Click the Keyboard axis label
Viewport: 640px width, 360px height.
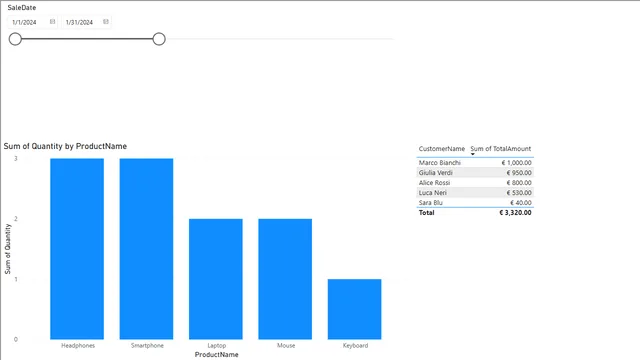(356, 345)
